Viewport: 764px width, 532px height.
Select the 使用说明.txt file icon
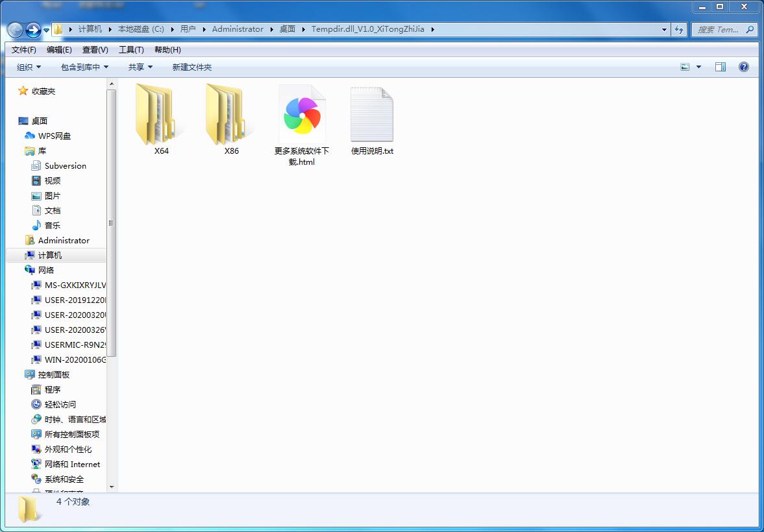tap(372, 114)
